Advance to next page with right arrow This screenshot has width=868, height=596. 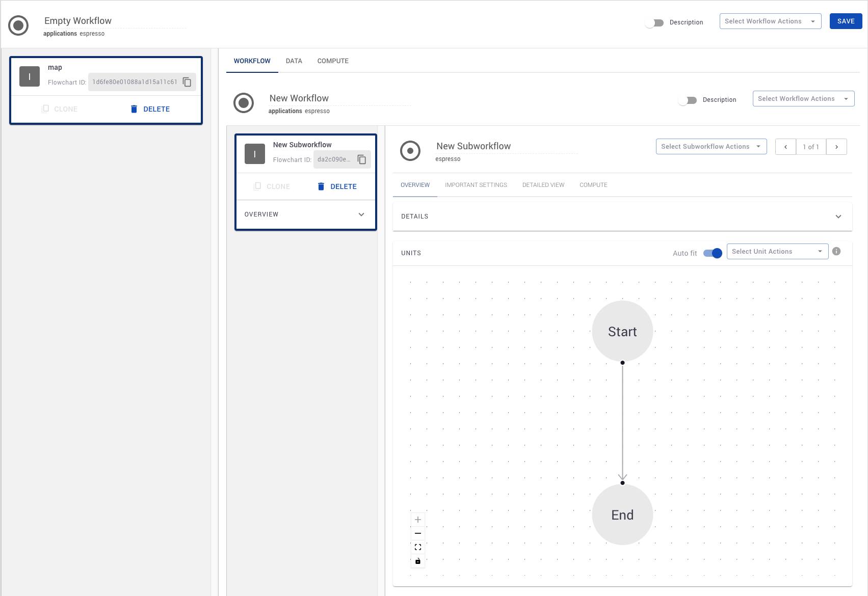pyautogui.click(x=836, y=147)
